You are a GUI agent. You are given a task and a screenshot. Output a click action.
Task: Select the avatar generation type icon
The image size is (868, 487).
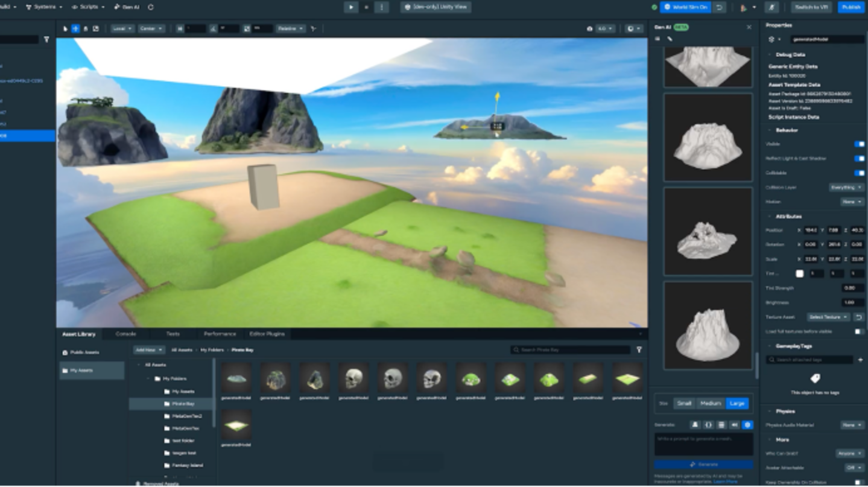point(695,425)
